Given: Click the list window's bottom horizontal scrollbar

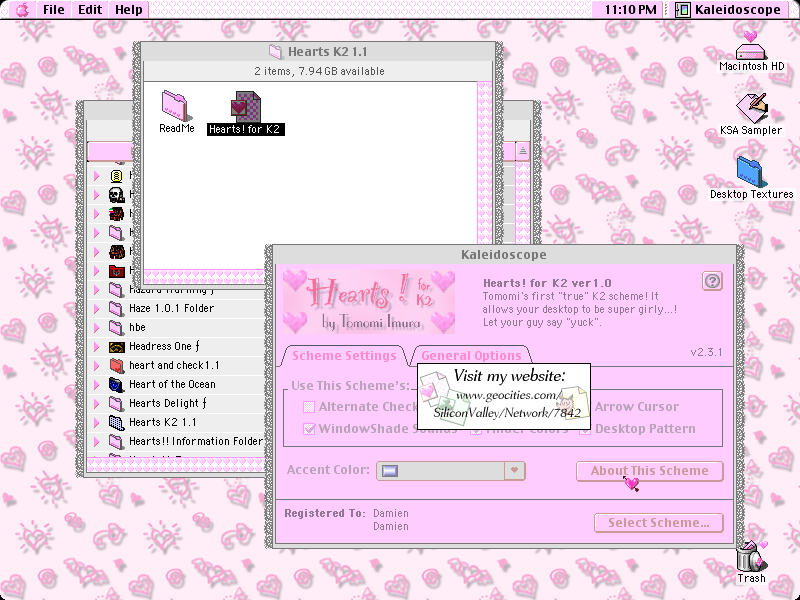Looking at the screenshot, I should tap(176, 464).
